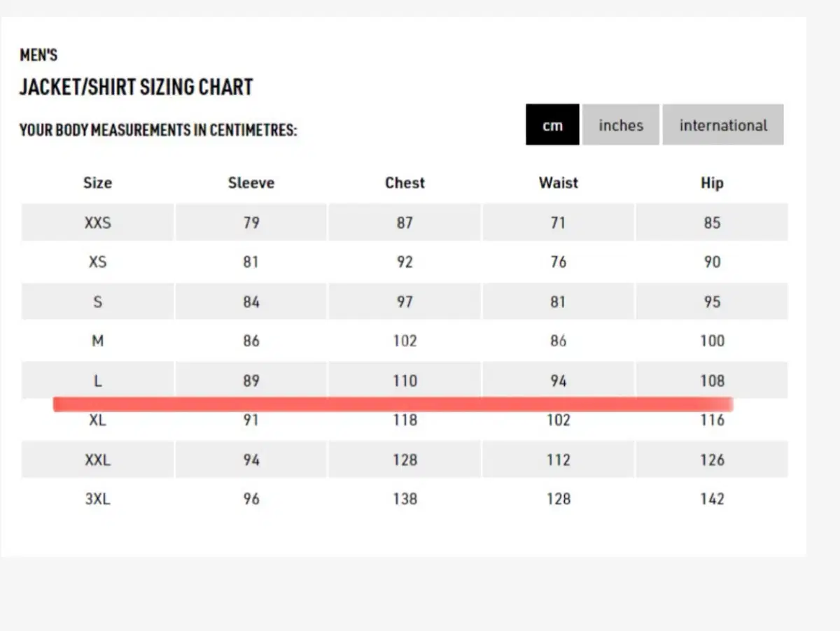Click the Size column header
Viewport: 840px width, 631px height.
click(x=97, y=183)
